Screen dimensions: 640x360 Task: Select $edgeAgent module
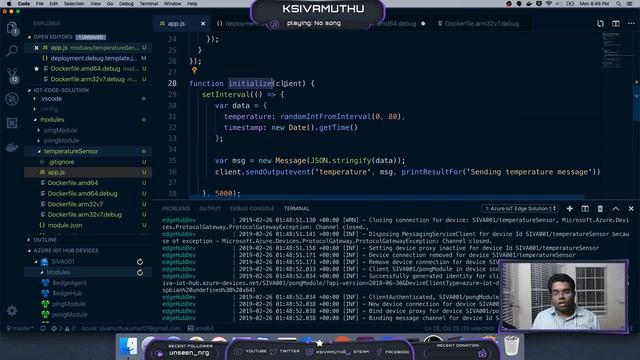(69, 283)
